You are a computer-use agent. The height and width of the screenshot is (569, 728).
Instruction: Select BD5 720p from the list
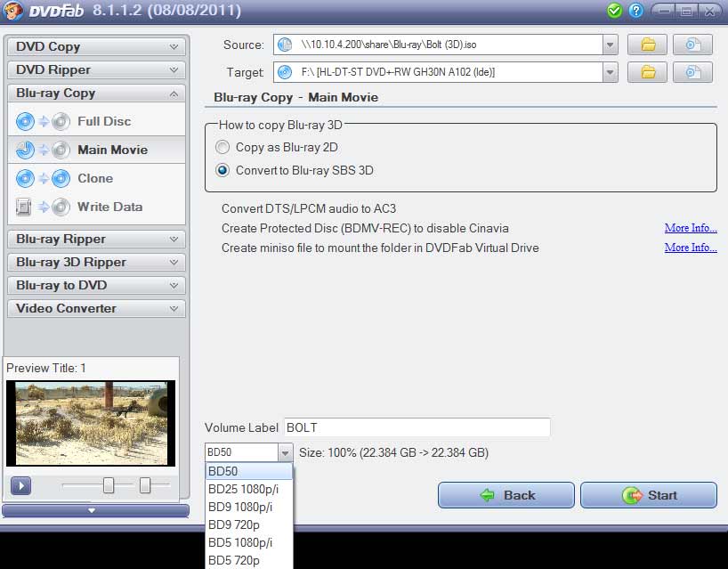[x=249, y=560]
